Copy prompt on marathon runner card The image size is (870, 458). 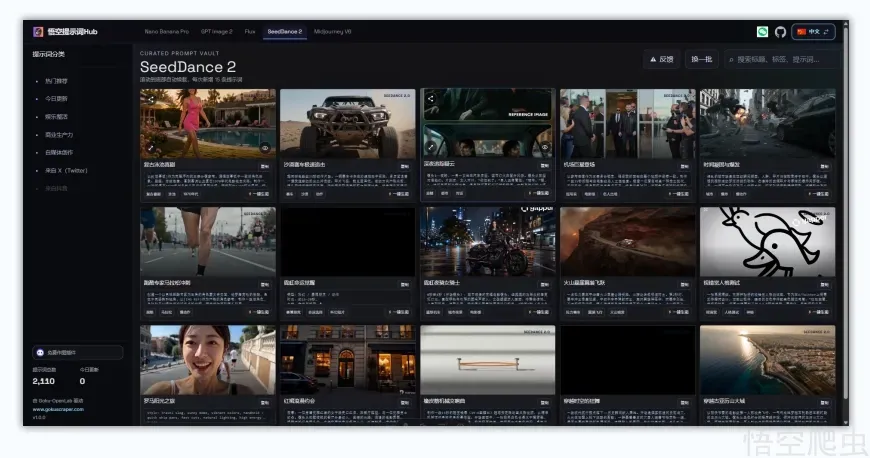tap(265, 284)
